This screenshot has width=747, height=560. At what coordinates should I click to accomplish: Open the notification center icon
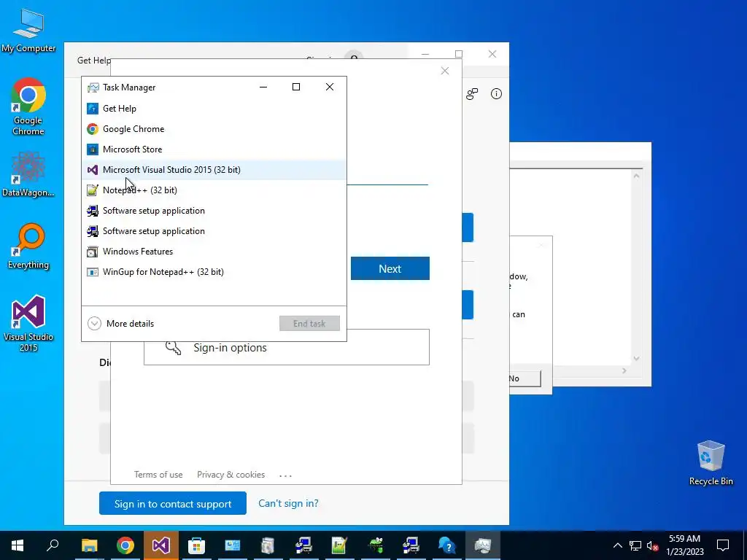coord(723,545)
